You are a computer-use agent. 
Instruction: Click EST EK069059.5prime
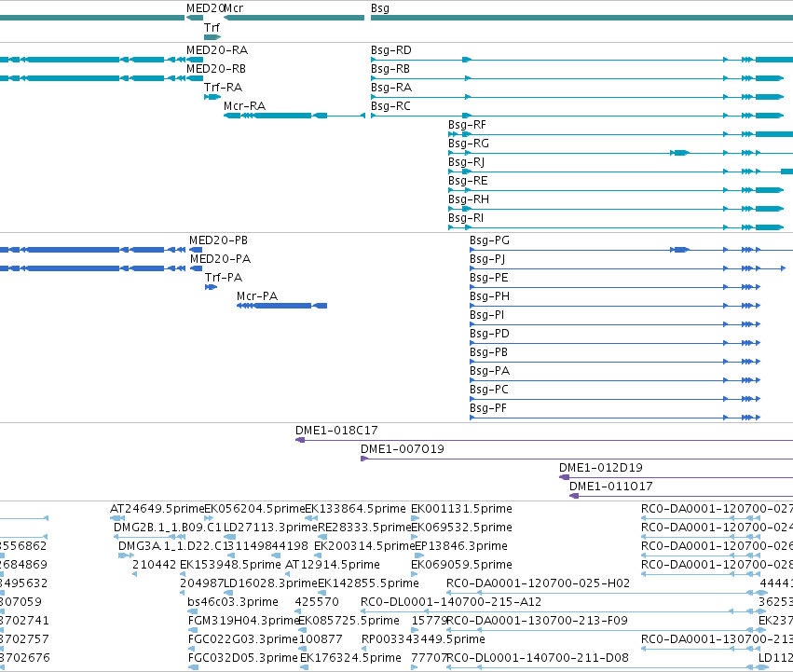tap(462, 565)
